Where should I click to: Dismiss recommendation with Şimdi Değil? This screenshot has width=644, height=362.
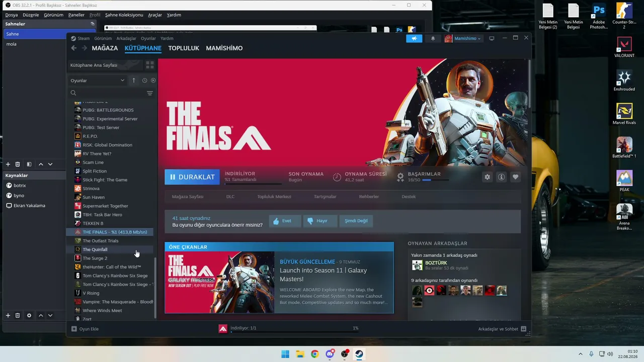click(356, 221)
